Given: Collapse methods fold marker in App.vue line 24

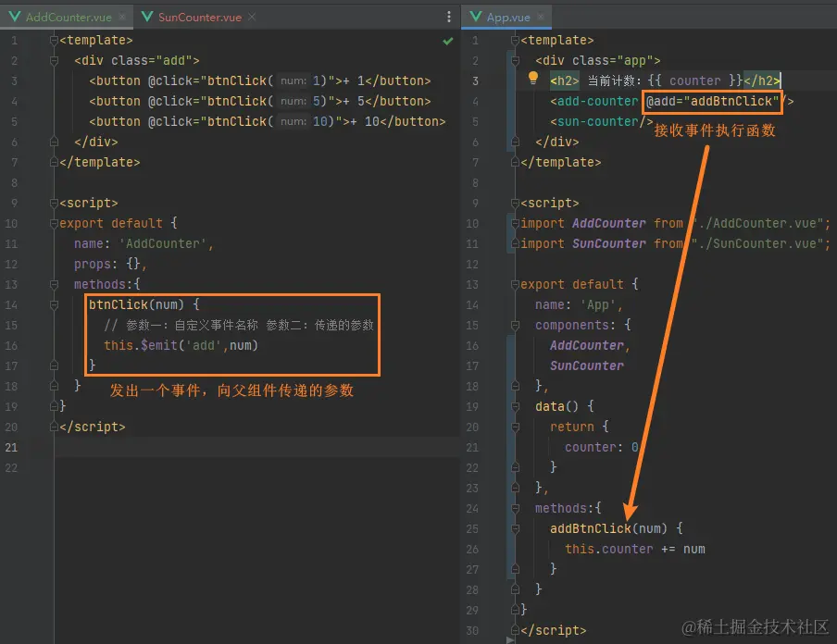Looking at the screenshot, I should coord(515,509).
